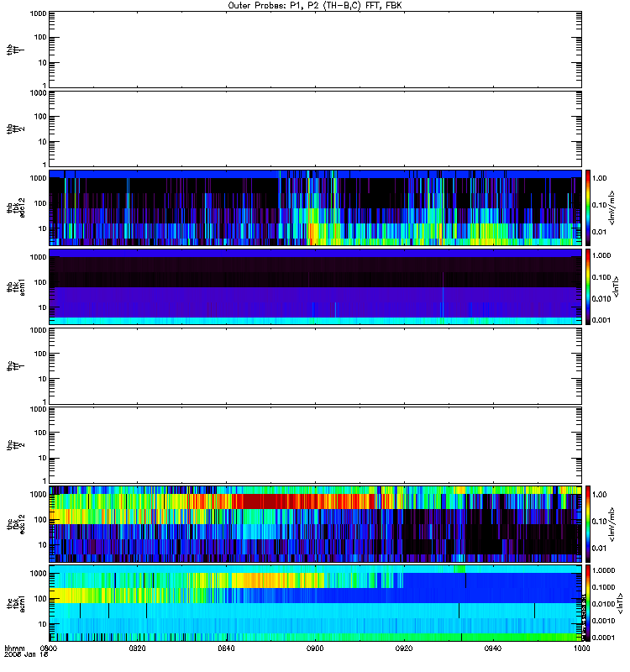This screenshot has height=672, width=630.
Task: Select the 'thb fbk edc12' axis label
Action: click(x=16, y=207)
